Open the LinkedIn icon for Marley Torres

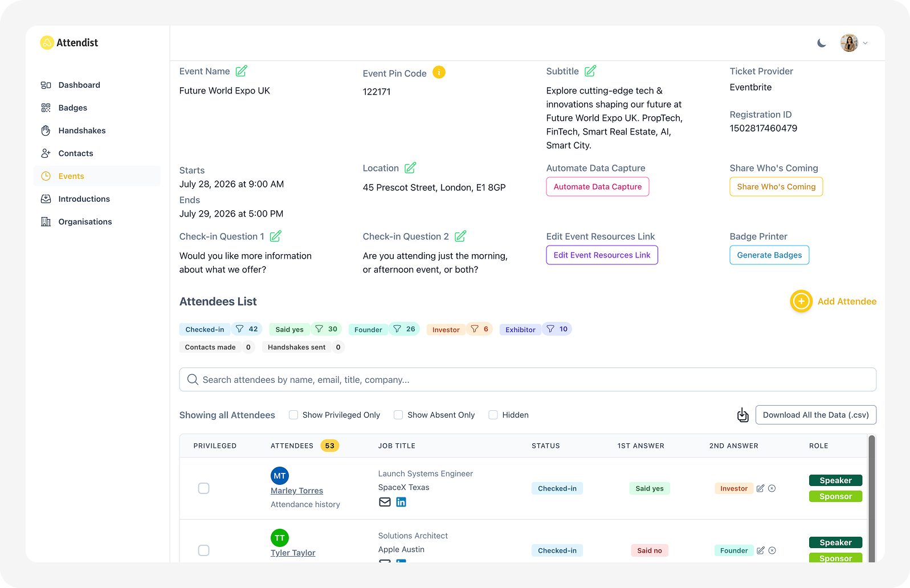point(401,502)
